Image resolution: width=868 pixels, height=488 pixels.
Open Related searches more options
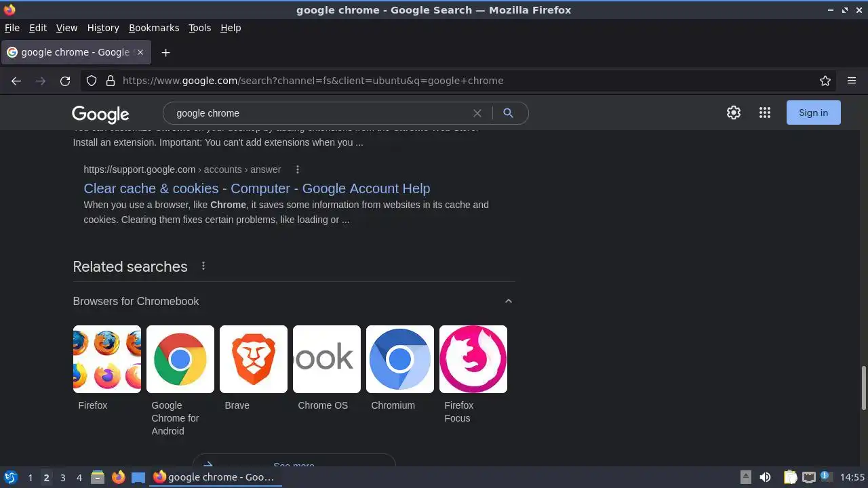[203, 266]
